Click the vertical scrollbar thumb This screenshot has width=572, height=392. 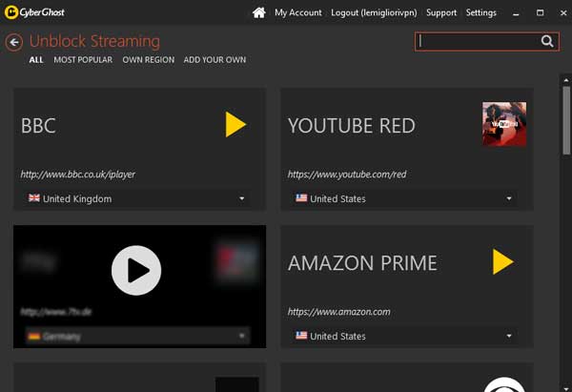pyautogui.click(x=566, y=120)
